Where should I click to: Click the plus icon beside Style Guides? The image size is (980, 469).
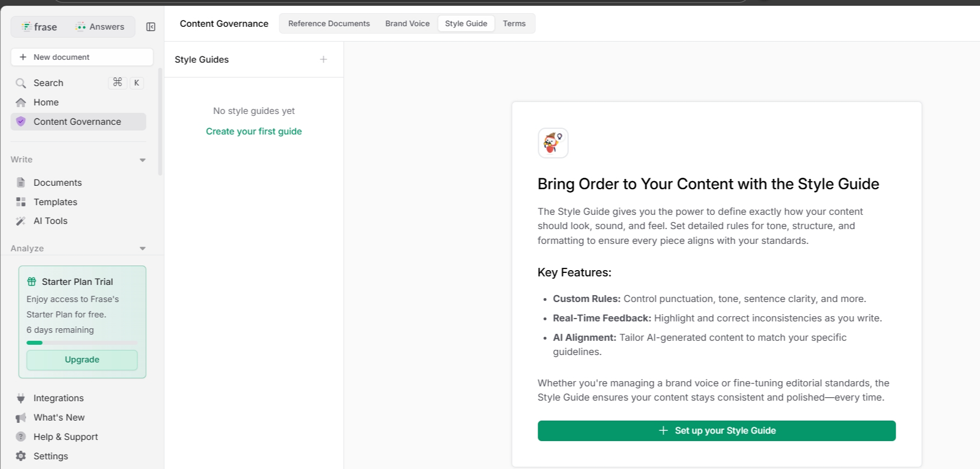coord(323,59)
